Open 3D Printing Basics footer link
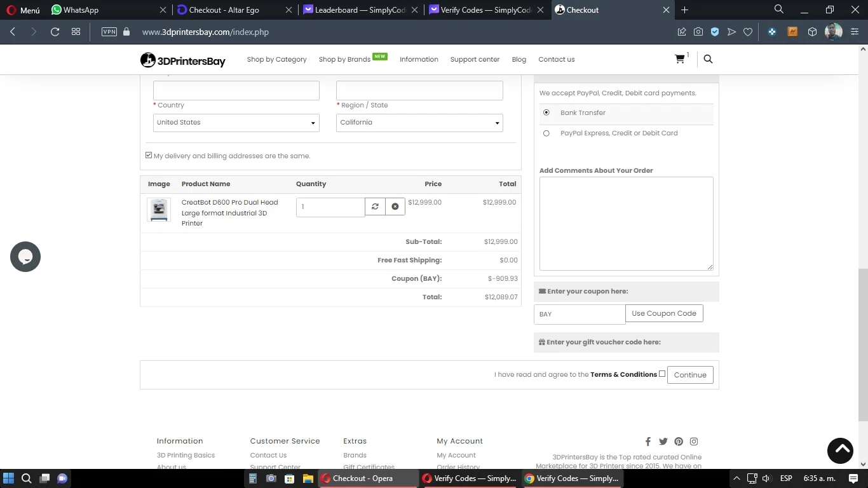 pyautogui.click(x=186, y=455)
